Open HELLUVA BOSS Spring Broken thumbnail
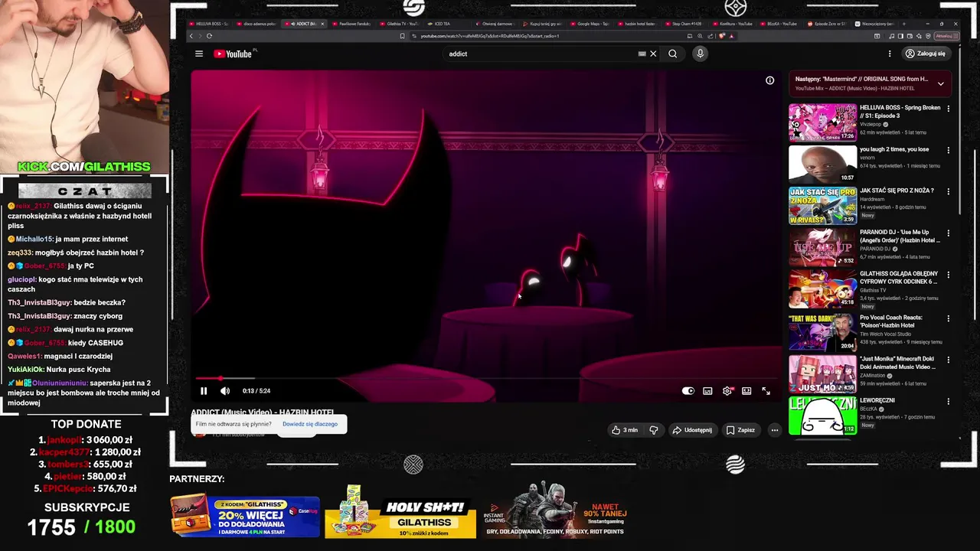Screen dimensions: 980x551 pyautogui.click(x=822, y=122)
